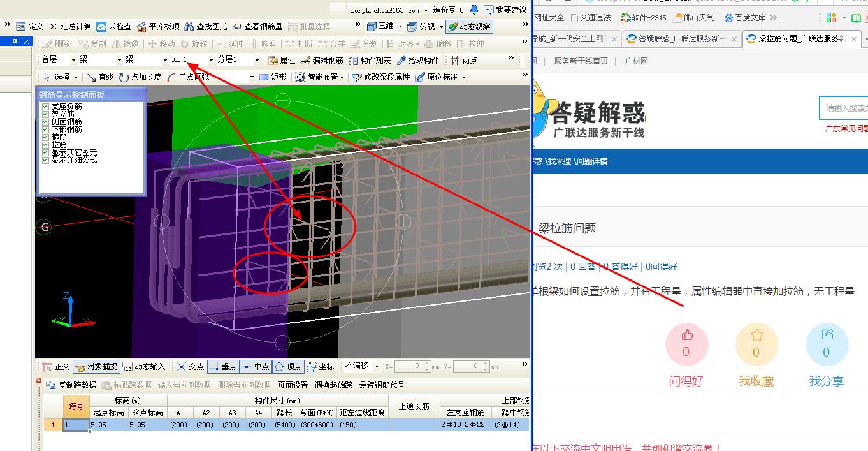Click 编辑钢筋 edit rebar
Image resolution: width=868 pixels, height=451 pixels.
pos(322,60)
